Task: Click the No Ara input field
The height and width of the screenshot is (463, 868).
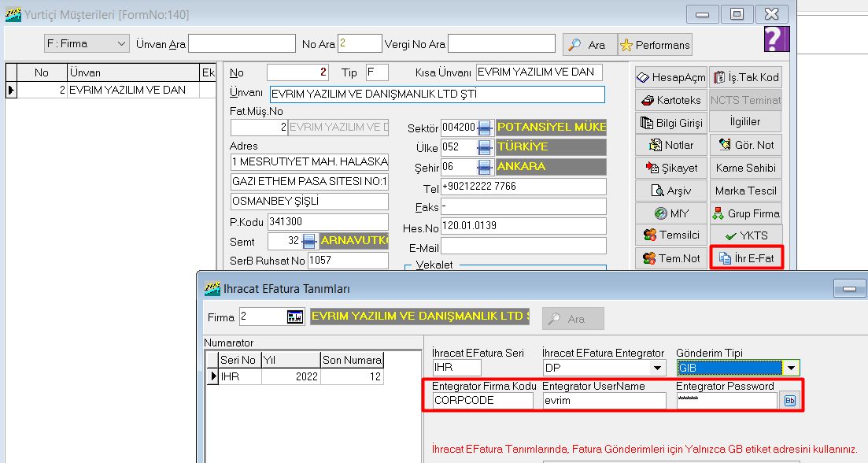Action: coord(360,43)
